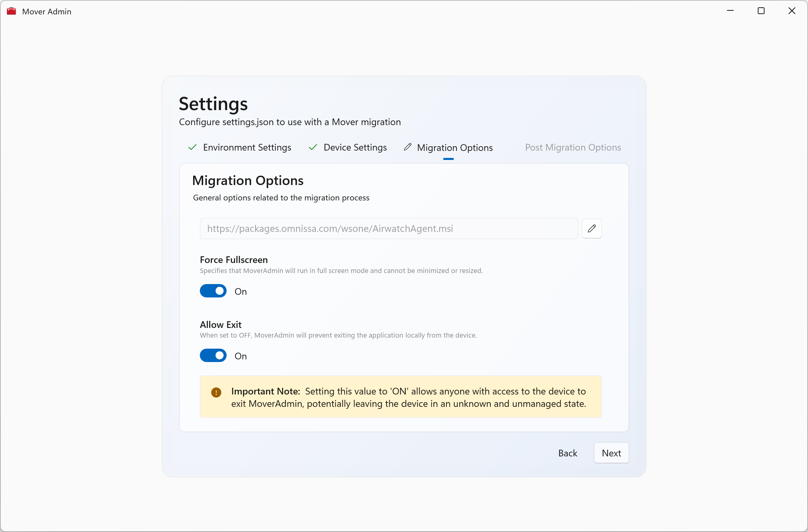Click the red Mover Admin app icon
This screenshot has width=808, height=532.
tap(11, 11)
